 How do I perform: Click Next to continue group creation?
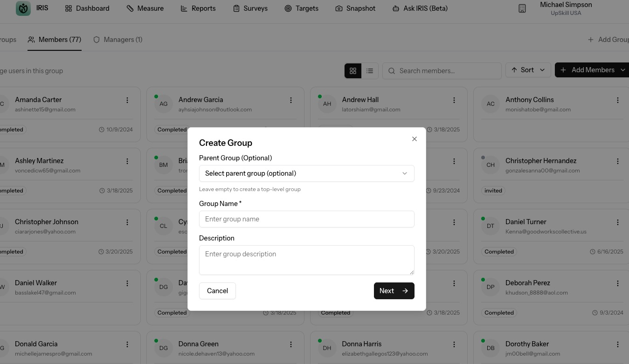[x=394, y=291]
